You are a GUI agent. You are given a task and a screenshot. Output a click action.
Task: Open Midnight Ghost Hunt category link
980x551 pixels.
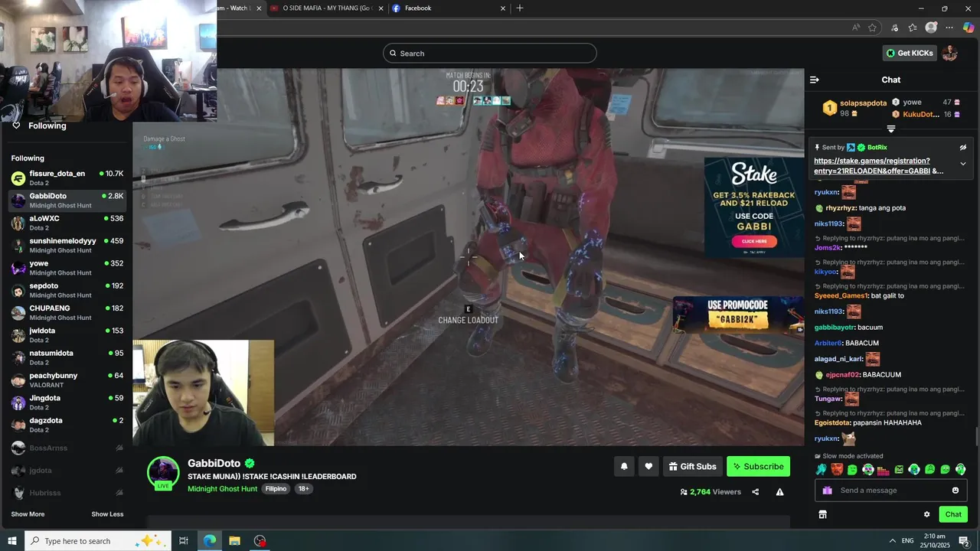click(222, 489)
